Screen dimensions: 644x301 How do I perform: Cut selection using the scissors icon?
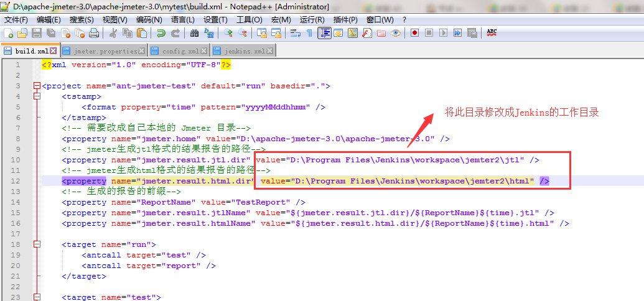tap(113, 33)
